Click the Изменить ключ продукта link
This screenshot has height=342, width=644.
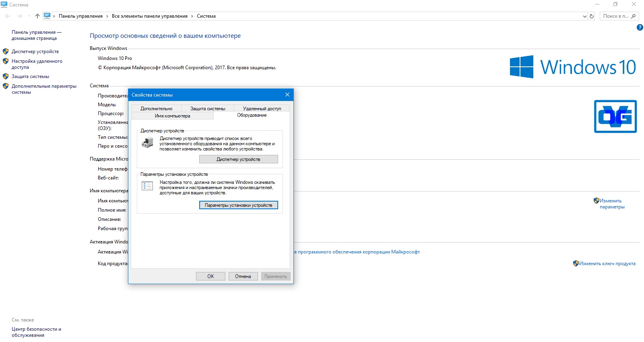(607, 264)
